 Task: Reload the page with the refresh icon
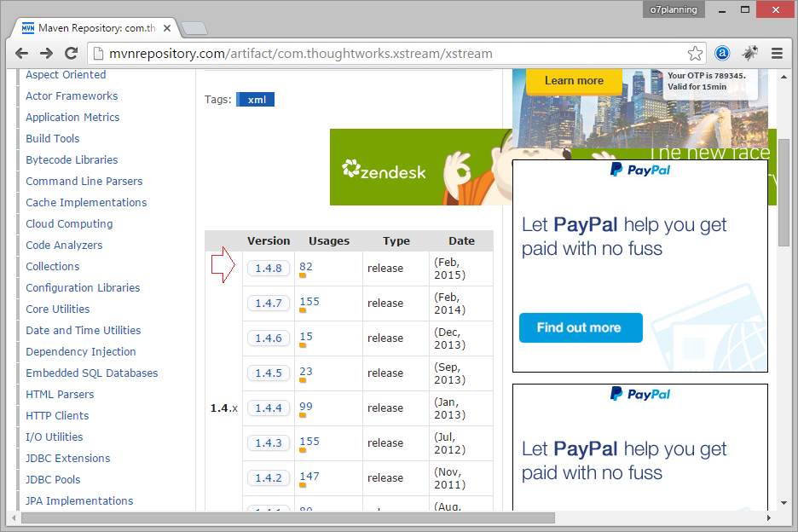72,53
